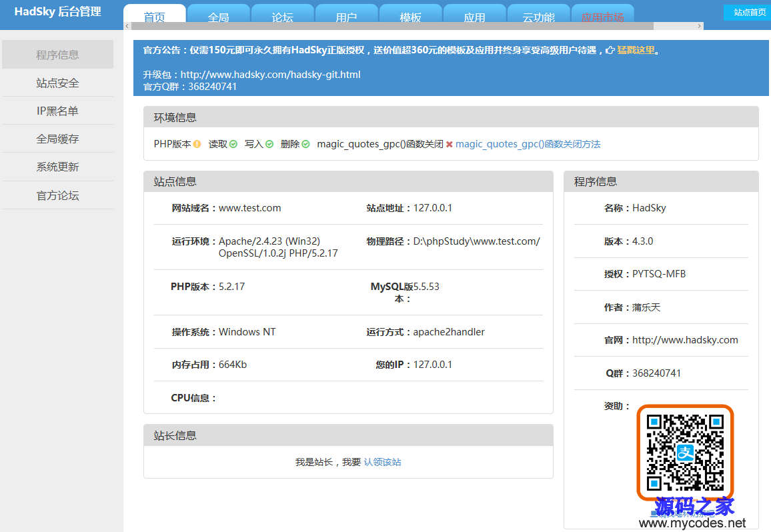
Task: Click the 官方Q群 number in the announcement
Action: tap(212, 87)
